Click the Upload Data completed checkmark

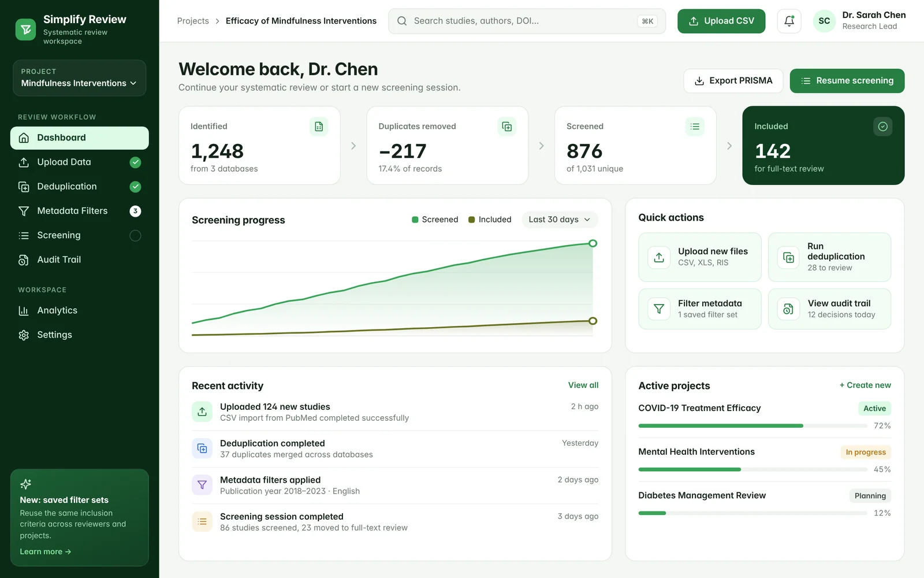coord(135,162)
